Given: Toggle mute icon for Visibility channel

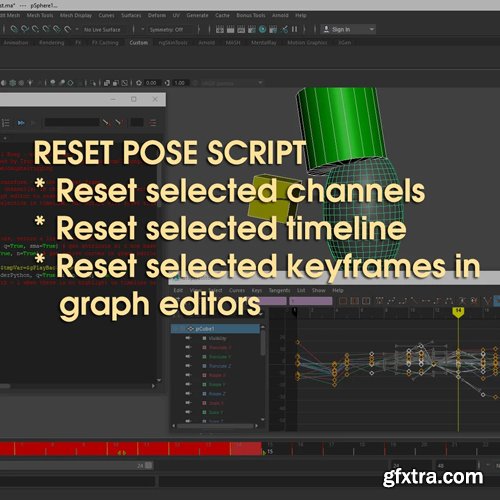Looking at the screenshot, I should point(188,338).
